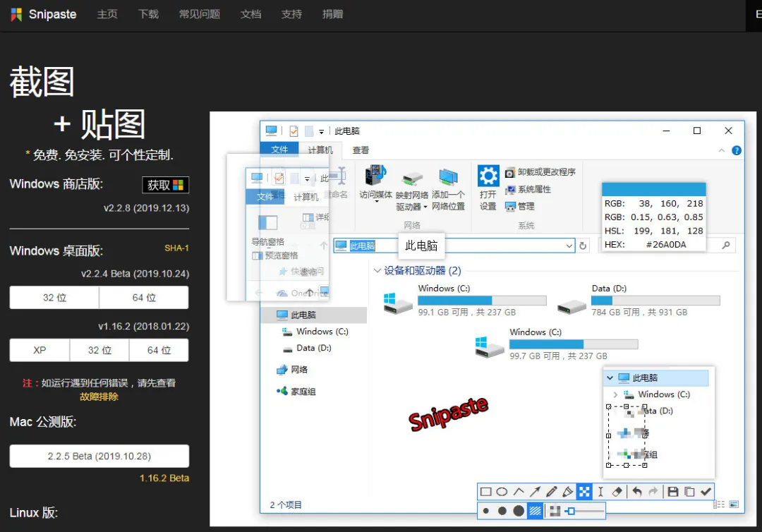Screen dimensions: 762x532
Task: Click the address bar 此电脑 field
Action: [454, 246]
